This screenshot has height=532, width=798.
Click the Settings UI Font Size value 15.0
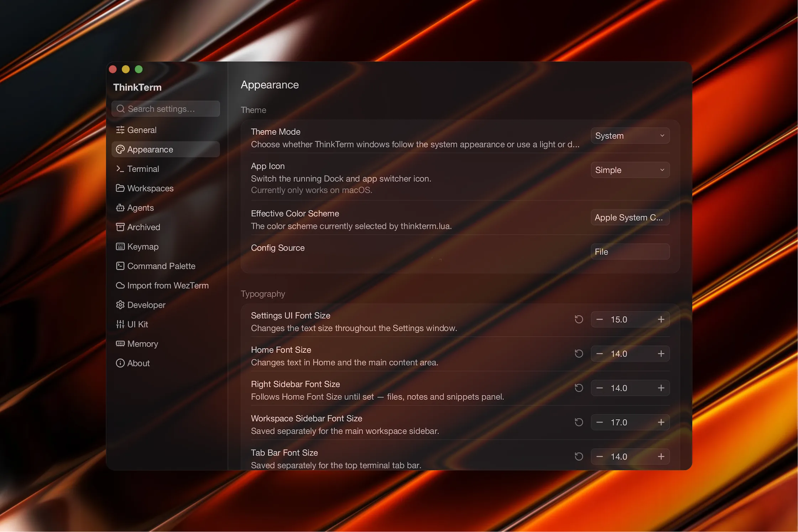[619, 319]
